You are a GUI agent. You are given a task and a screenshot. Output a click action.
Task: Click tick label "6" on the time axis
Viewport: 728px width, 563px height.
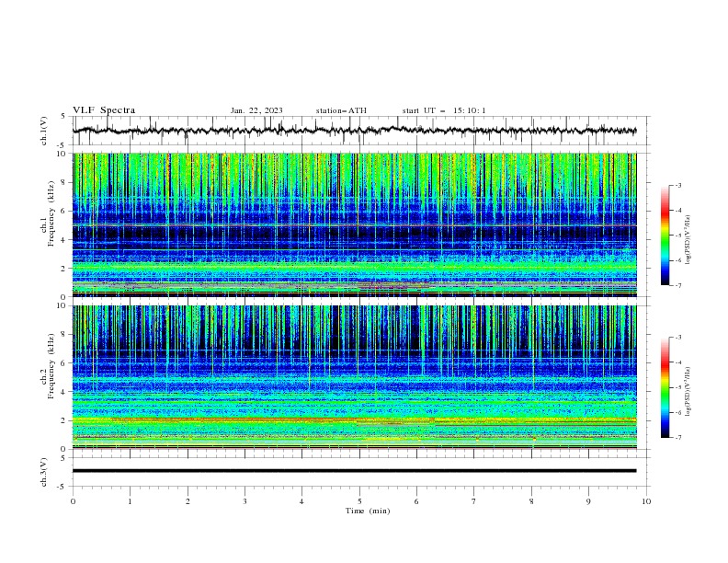coord(416,501)
